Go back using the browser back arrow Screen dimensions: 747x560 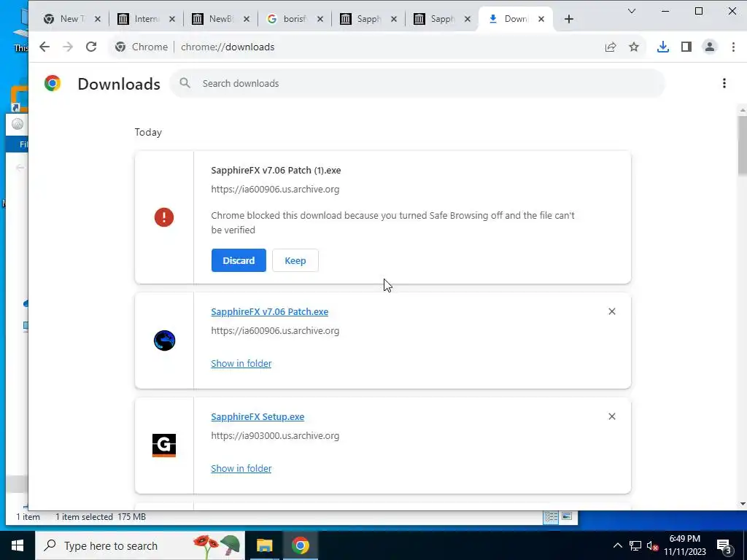click(x=44, y=47)
